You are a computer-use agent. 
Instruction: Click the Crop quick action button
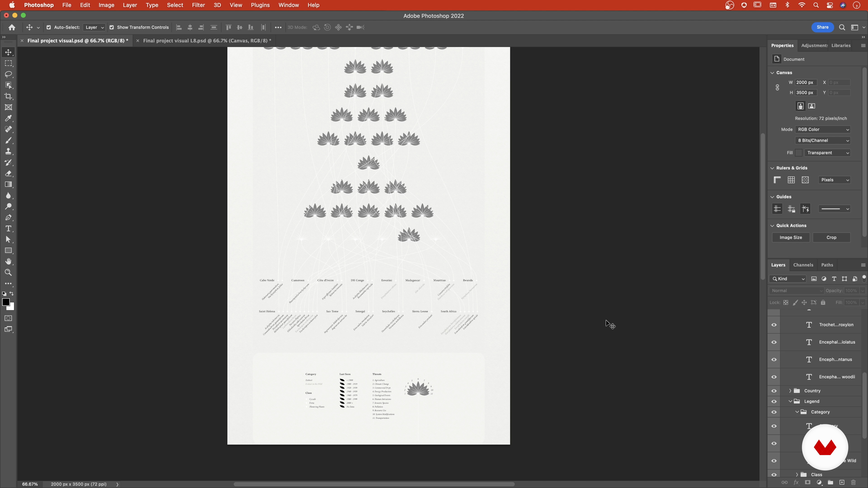pyautogui.click(x=831, y=237)
